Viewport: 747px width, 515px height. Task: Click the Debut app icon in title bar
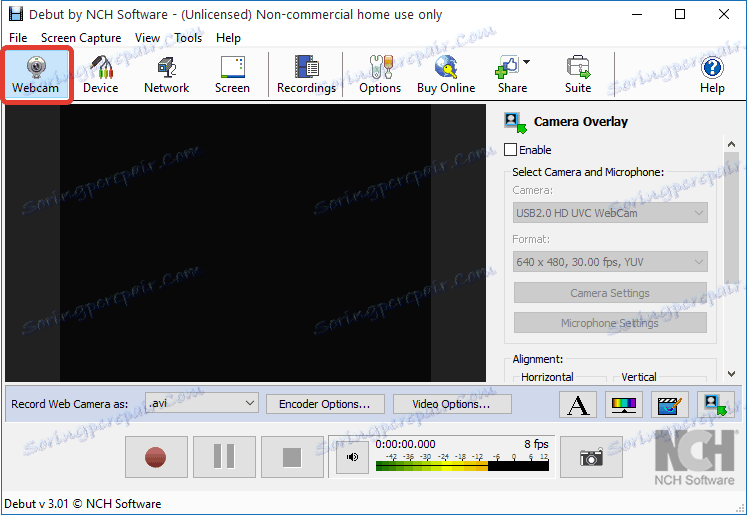[16, 14]
